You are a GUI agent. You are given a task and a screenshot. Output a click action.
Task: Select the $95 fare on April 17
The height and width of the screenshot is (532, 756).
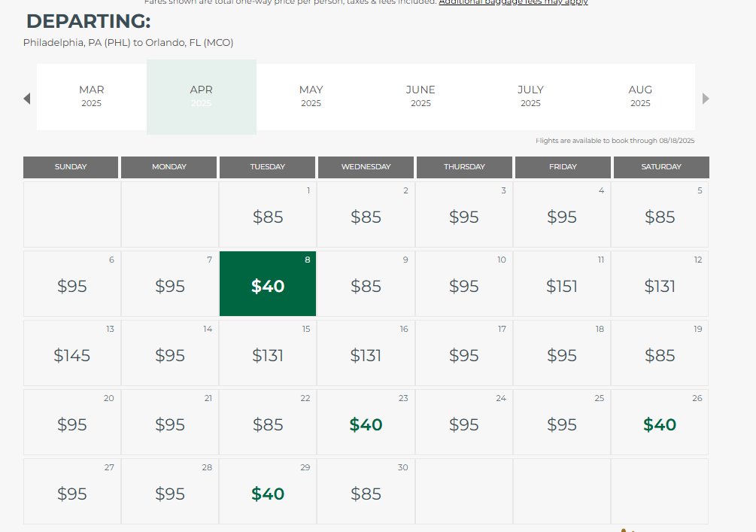463,355
